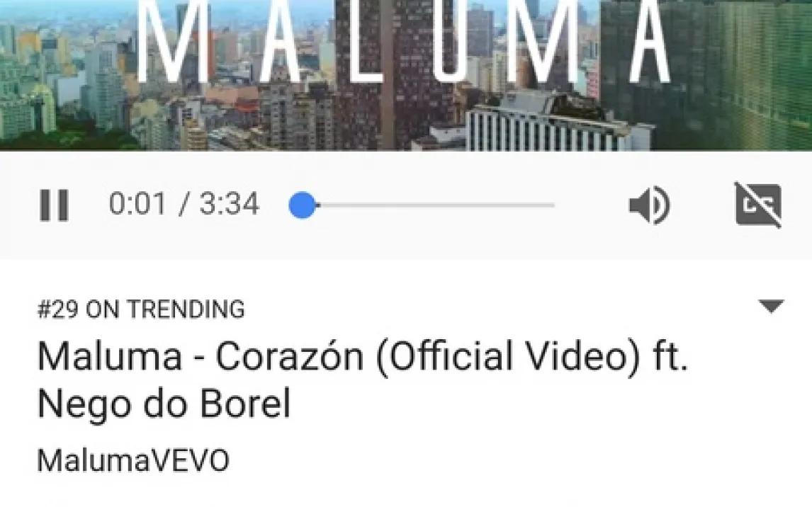Click the #29 ON TRENDING label
This screenshot has height=507, width=812.
tap(141, 309)
